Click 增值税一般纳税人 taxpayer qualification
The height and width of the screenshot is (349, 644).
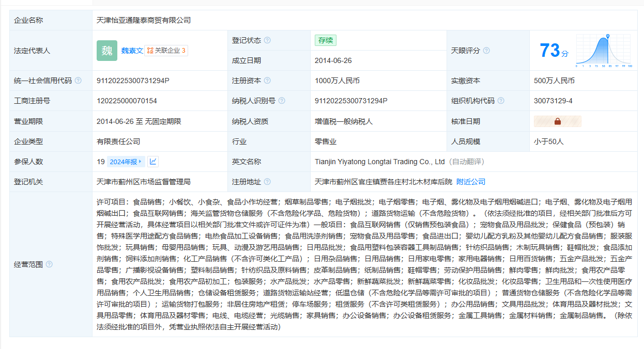coord(344,121)
